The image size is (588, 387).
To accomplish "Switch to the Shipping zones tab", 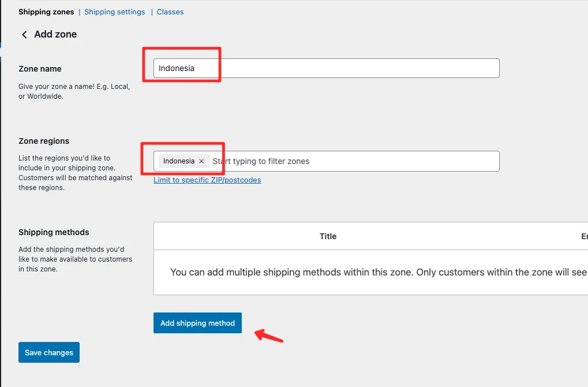I will 46,12.
